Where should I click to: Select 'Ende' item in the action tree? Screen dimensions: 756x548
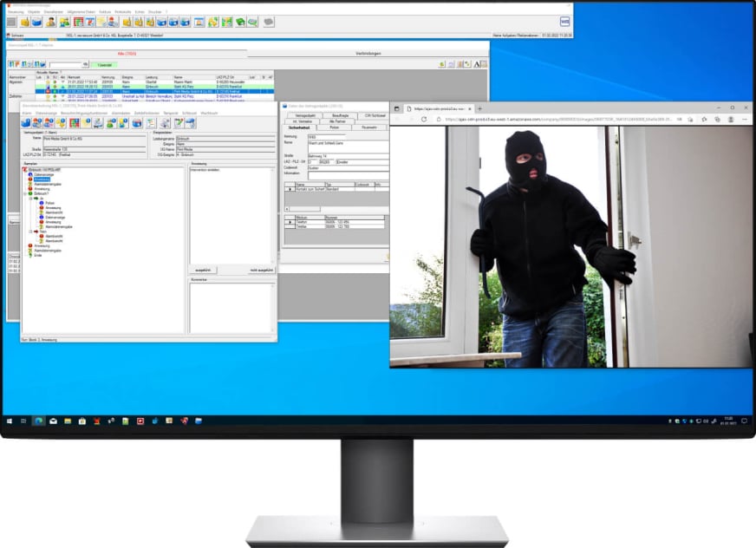click(37, 255)
